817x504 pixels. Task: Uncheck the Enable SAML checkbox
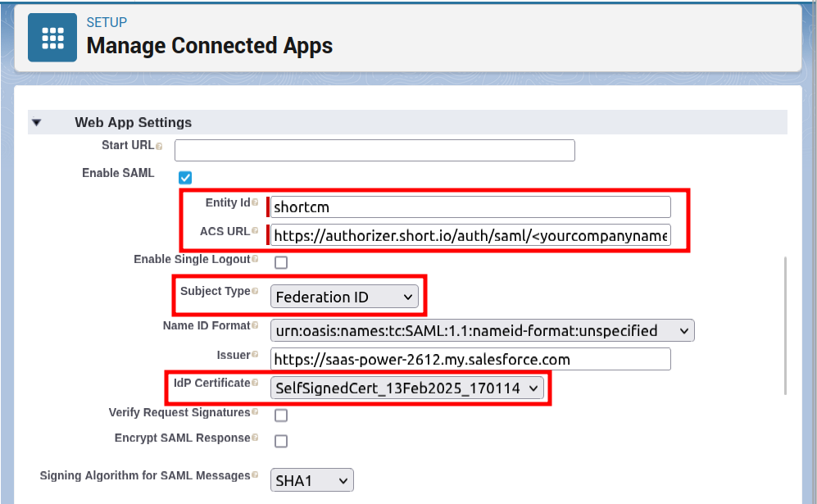[185, 177]
